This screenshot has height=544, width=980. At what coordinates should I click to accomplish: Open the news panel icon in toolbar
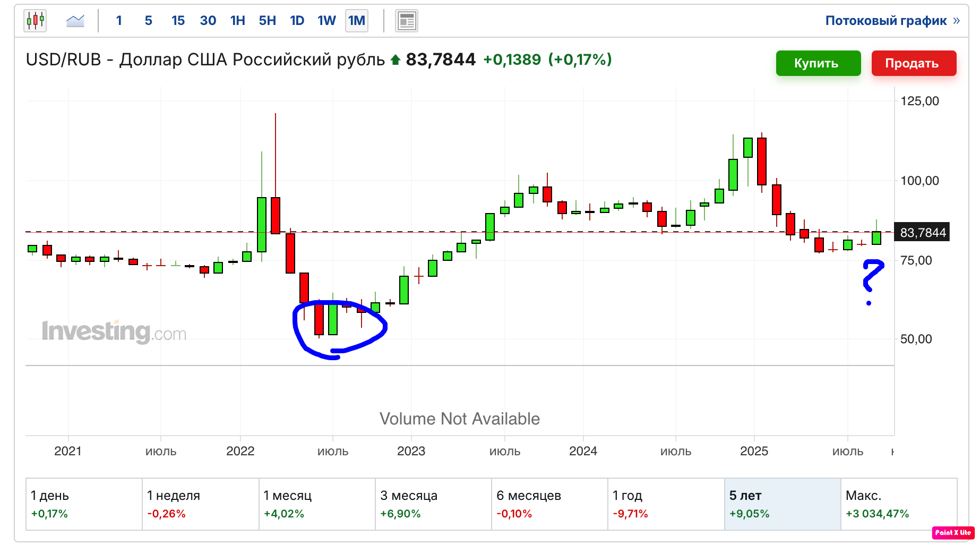[407, 21]
